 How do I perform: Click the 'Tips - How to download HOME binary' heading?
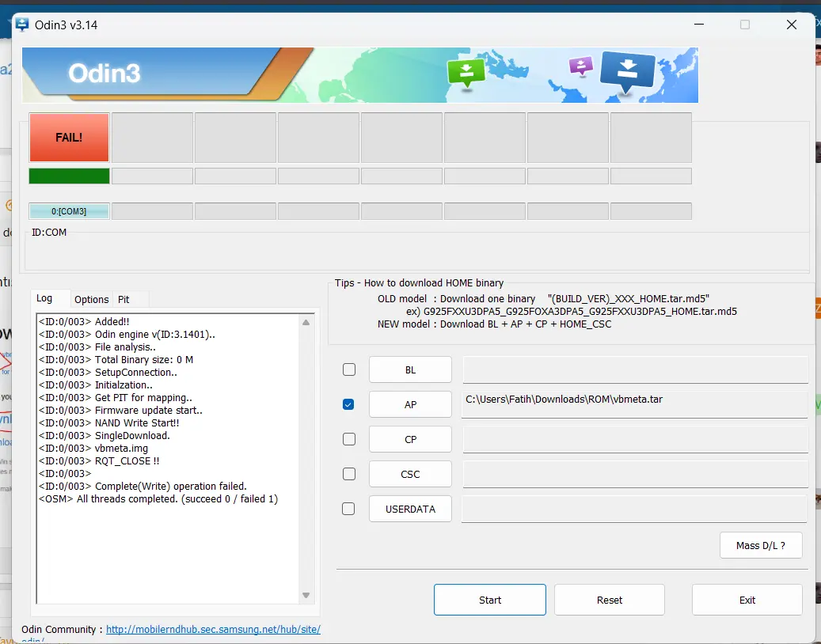tap(419, 283)
